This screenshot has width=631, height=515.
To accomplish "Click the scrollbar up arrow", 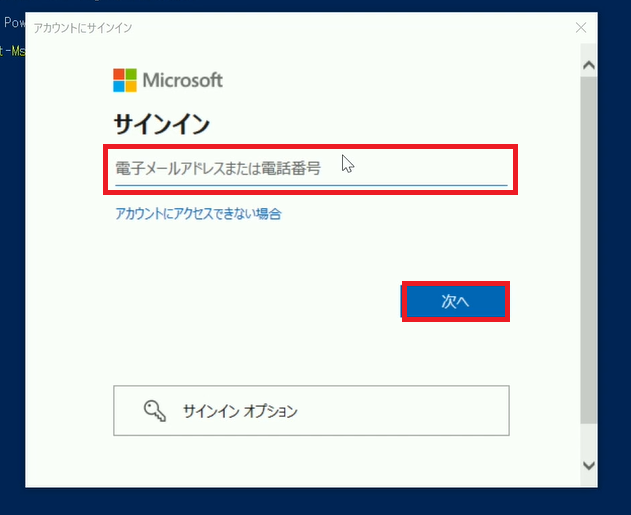I will tap(589, 65).
